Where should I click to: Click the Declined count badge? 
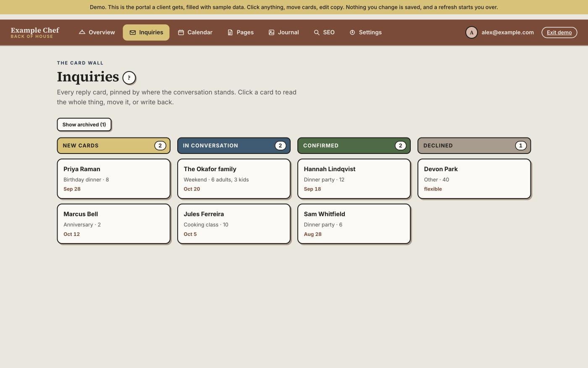click(520, 146)
